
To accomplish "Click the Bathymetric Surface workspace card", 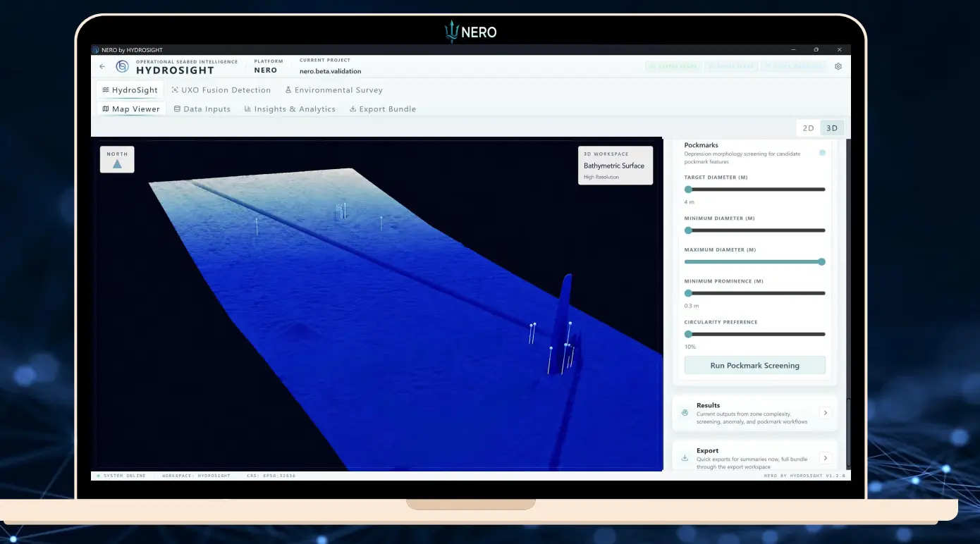I will pyautogui.click(x=615, y=166).
